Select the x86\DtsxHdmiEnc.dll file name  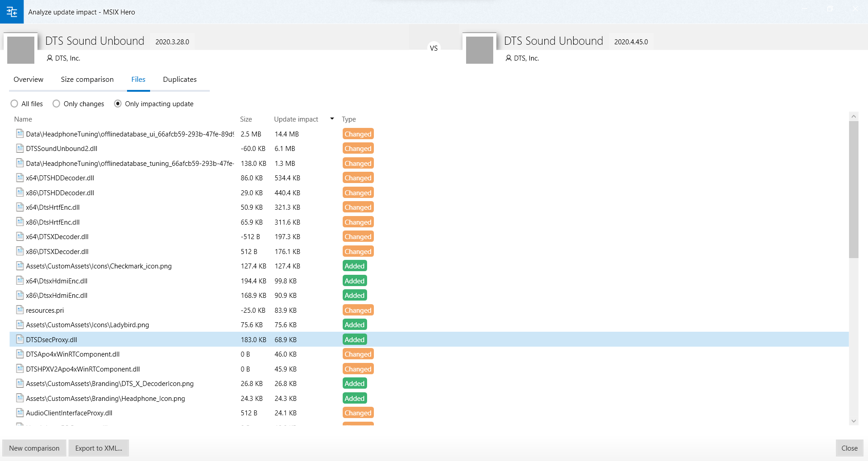coord(57,296)
